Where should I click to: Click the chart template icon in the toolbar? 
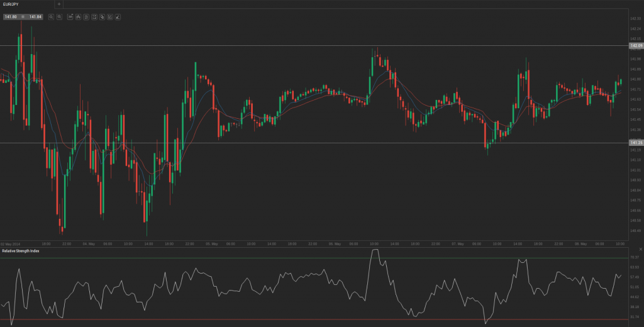tap(94, 17)
